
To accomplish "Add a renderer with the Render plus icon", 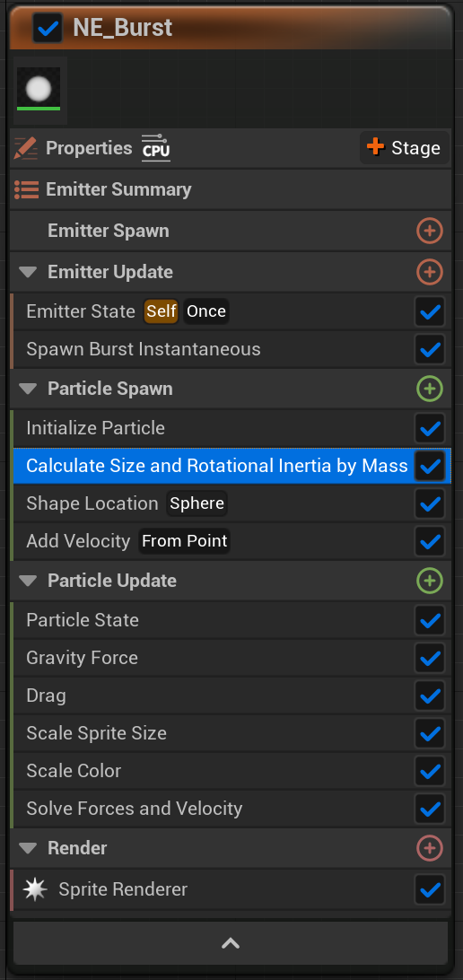I will click(429, 848).
